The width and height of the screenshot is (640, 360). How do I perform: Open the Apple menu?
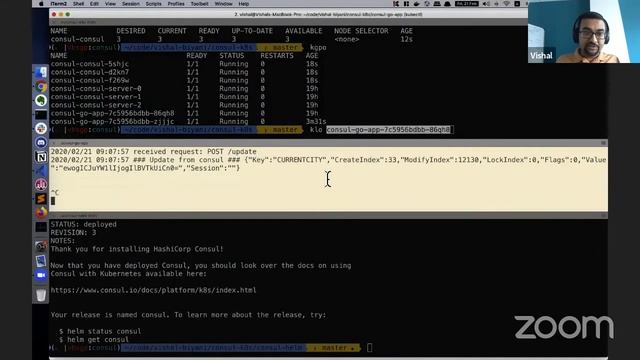coord(41,4)
